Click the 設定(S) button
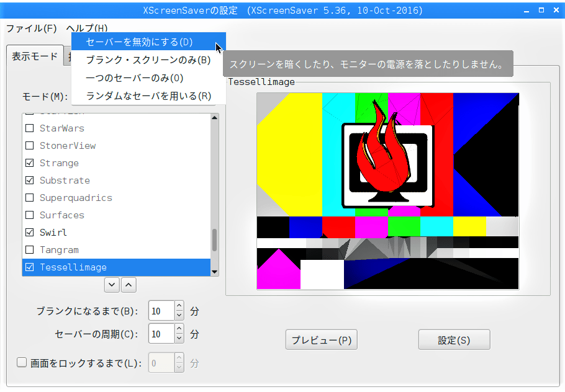This screenshot has width=565, height=392. click(x=454, y=340)
